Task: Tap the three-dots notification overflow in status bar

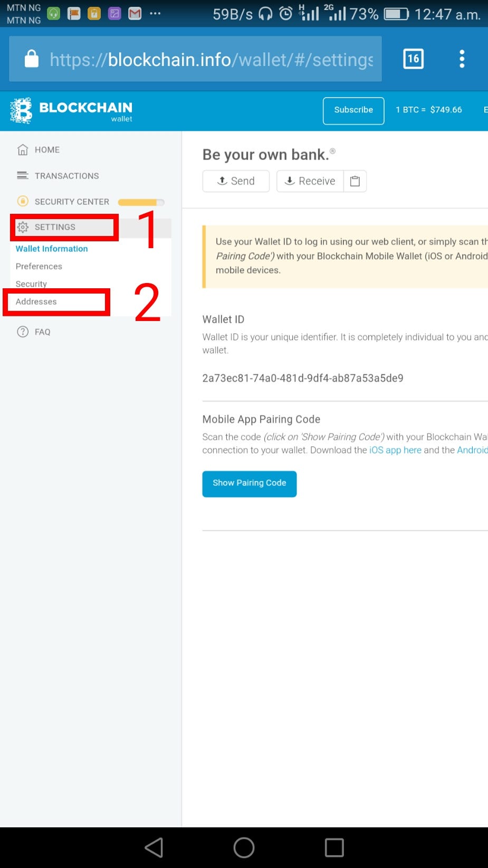Action: [x=155, y=14]
